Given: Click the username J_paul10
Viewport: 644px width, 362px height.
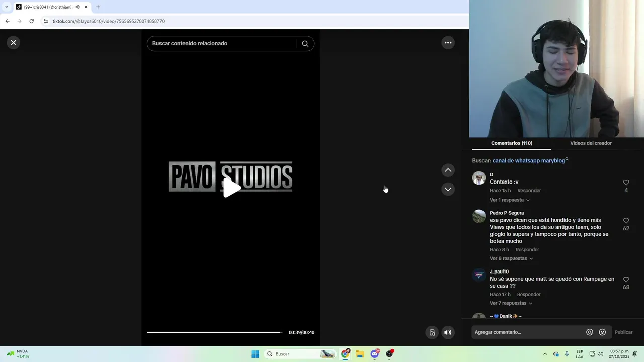Looking at the screenshot, I should [499, 272].
